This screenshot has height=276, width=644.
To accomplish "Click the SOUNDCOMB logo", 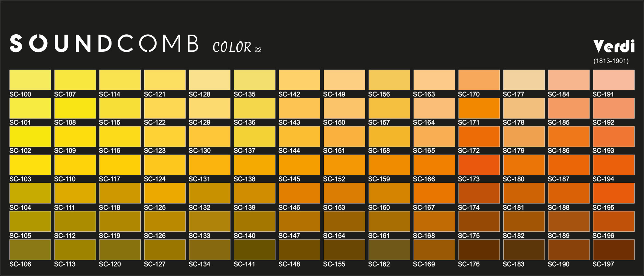I will point(104,43).
